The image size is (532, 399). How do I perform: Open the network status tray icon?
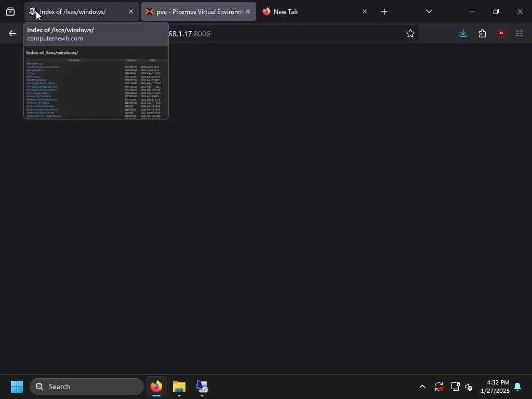coord(455,387)
